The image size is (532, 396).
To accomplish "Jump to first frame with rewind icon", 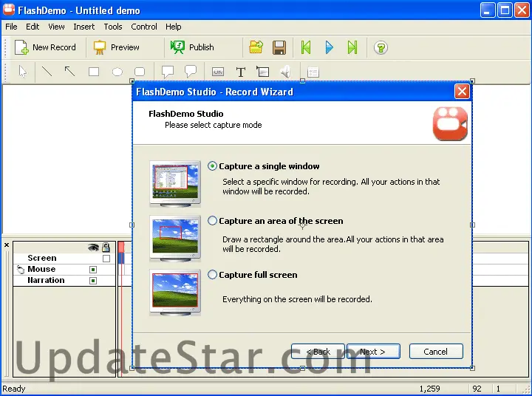I will [x=306, y=47].
